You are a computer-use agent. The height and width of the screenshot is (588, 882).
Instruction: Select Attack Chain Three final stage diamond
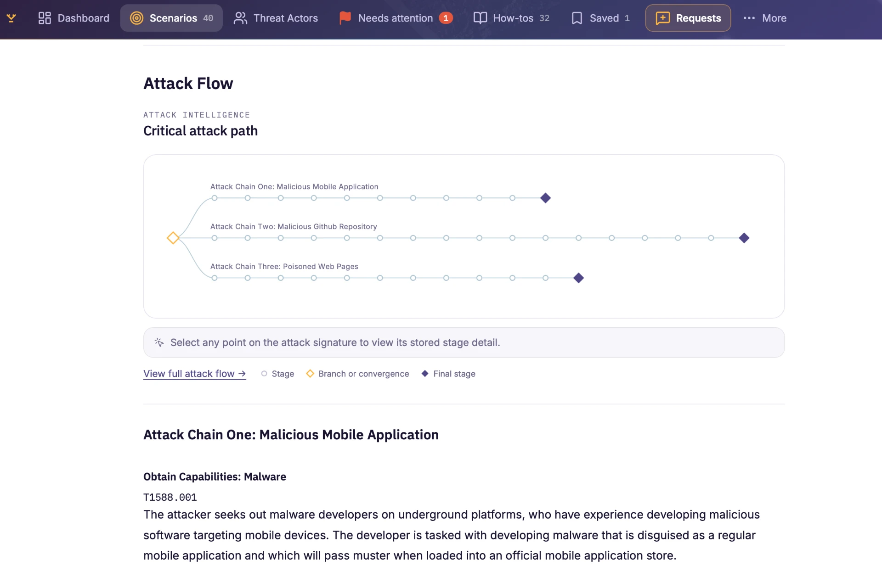(x=579, y=278)
